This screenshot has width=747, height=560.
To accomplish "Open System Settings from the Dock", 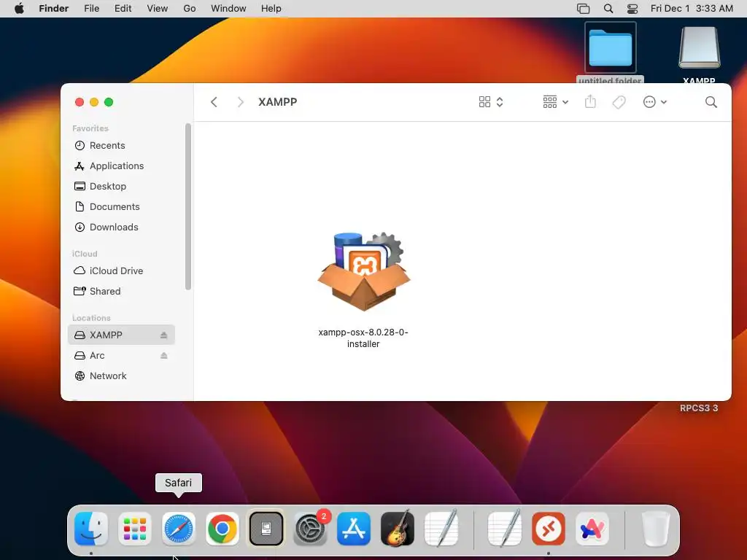I will (x=310, y=529).
